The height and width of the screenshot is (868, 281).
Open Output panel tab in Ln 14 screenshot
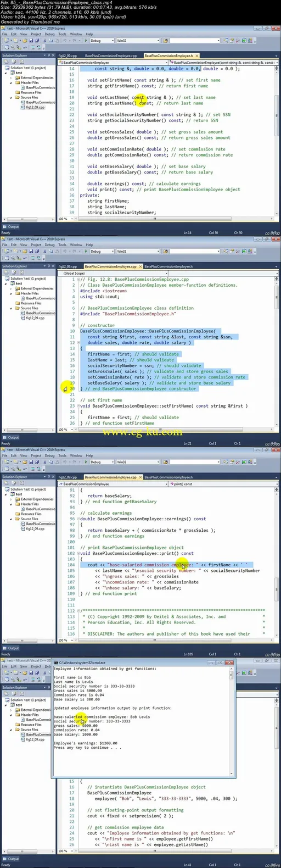pos(12,226)
